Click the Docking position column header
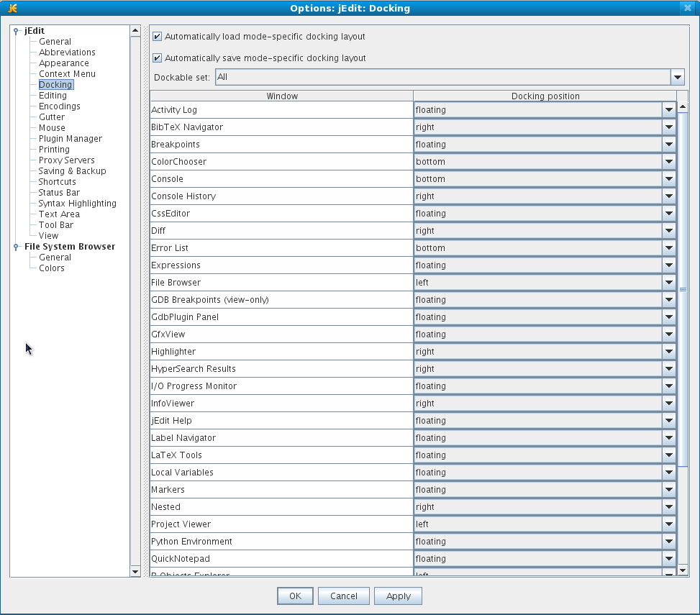The image size is (700, 615). [545, 96]
